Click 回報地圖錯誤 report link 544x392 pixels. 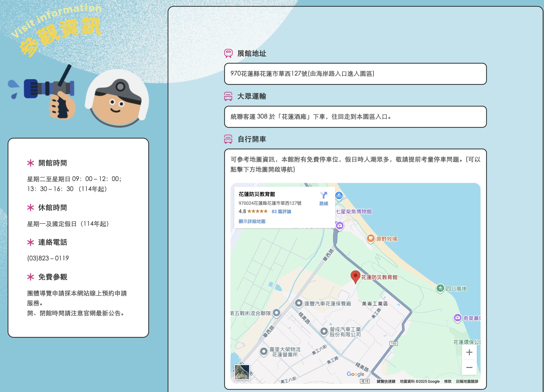467,381
